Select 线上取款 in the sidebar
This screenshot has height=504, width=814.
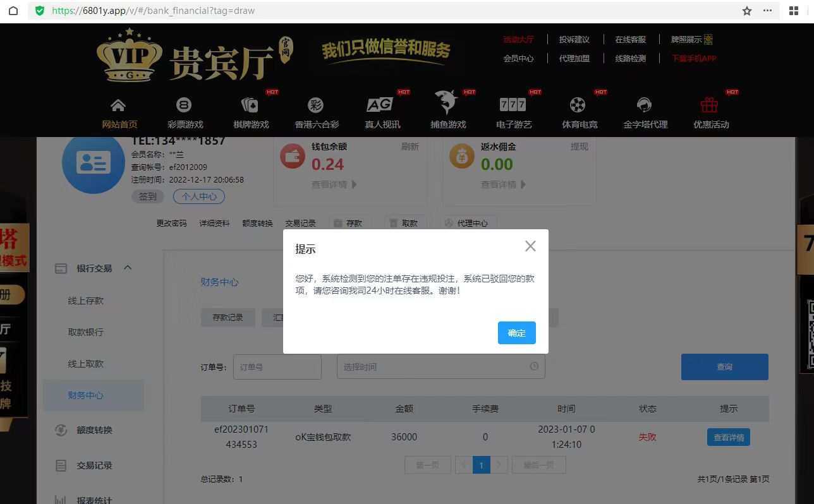(x=86, y=364)
